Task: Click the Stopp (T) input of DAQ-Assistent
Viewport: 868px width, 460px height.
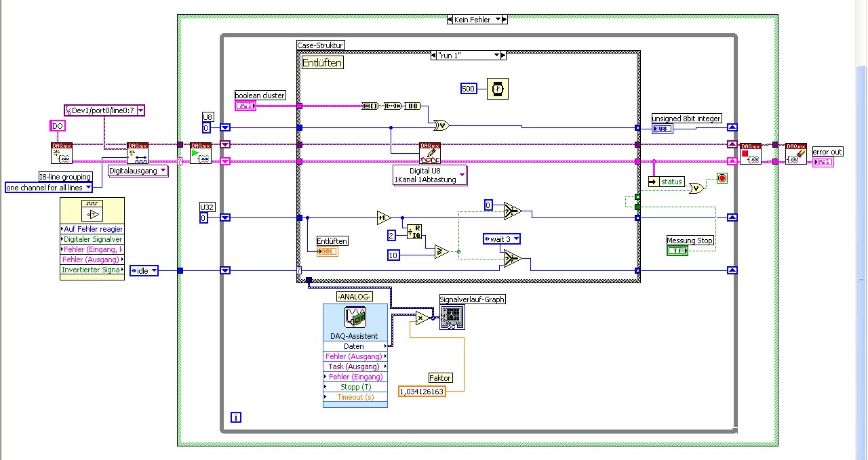Action: pyautogui.click(x=355, y=387)
